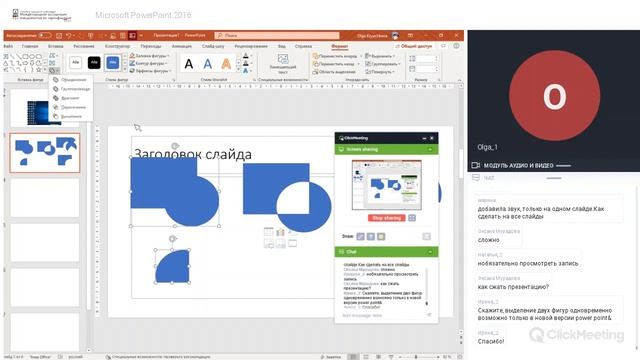Click the Shape Fill icon (Заливка фигуры)

pos(132,56)
